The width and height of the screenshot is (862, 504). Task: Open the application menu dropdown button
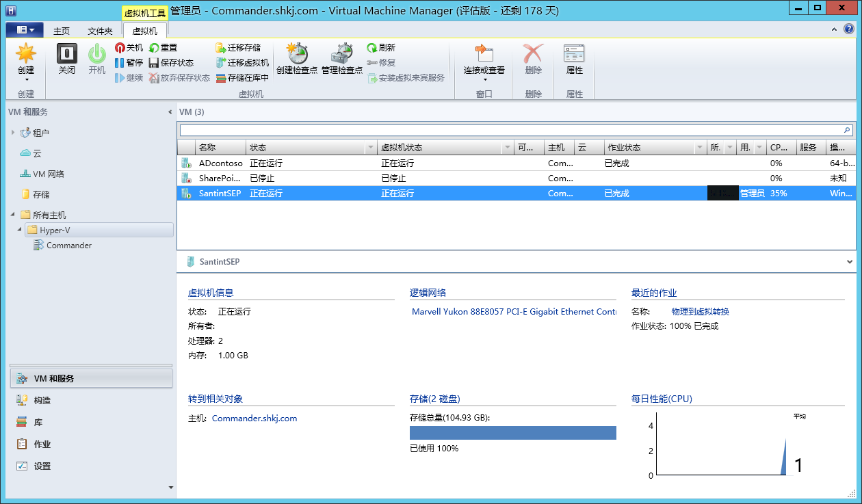(25, 30)
